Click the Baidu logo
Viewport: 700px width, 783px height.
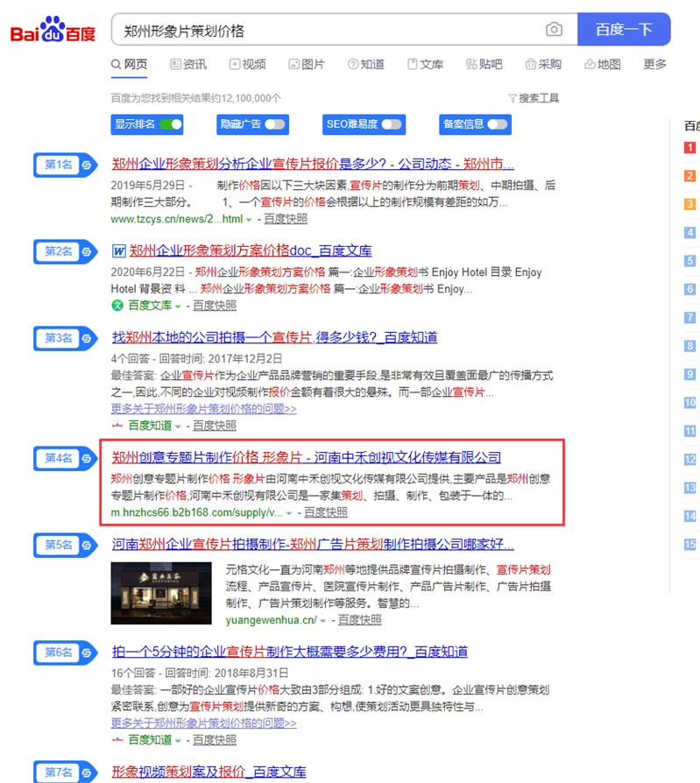[53, 30]
